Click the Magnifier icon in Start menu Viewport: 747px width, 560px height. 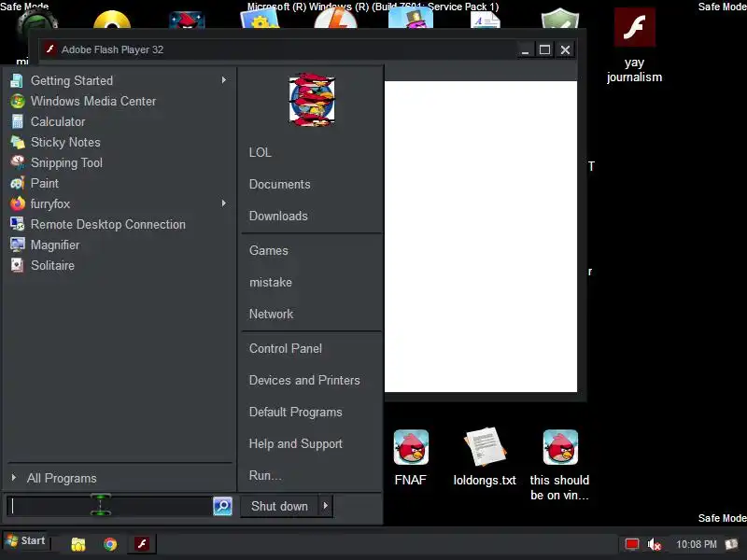click(x=18, y=245)
